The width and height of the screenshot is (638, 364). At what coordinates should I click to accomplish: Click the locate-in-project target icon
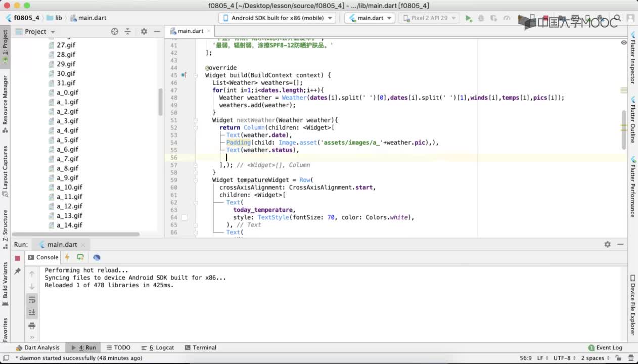(x=115, y=31)
